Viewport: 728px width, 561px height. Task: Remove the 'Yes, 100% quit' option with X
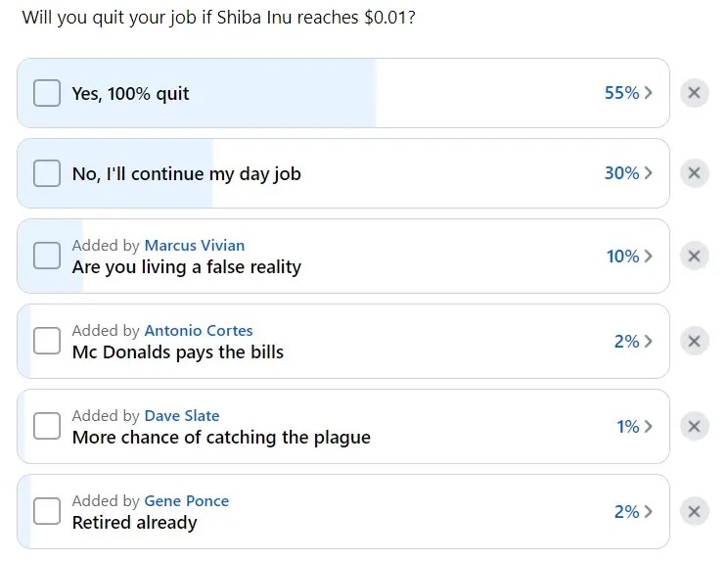(694, 93)
